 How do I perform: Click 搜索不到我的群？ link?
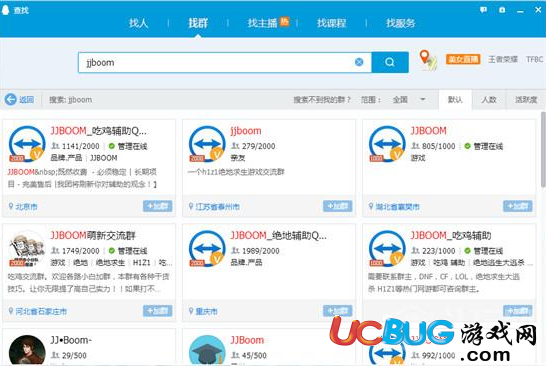pos(322,100)
